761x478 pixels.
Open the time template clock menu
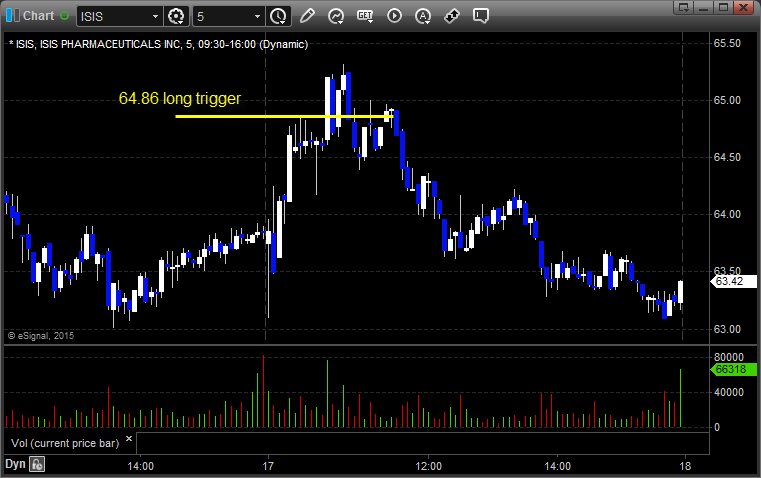pos(278,16)
